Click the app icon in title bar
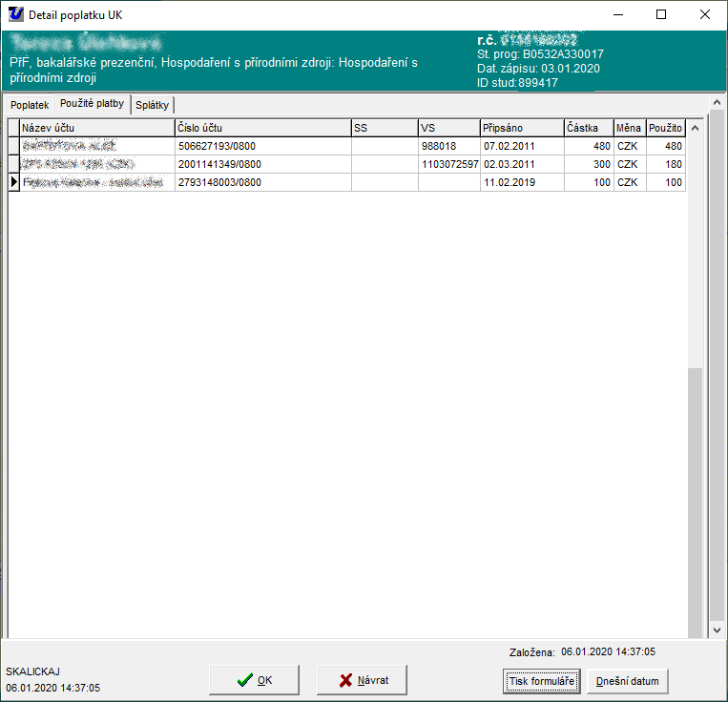This screenshot has height=702, width=728. (15, 14)
